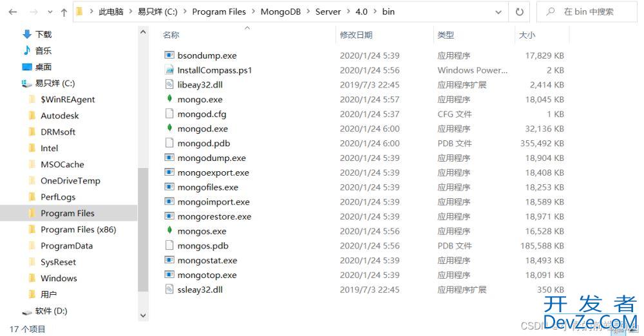Sort files by 类型 column
644x336 pixels.
pos(446,35)
